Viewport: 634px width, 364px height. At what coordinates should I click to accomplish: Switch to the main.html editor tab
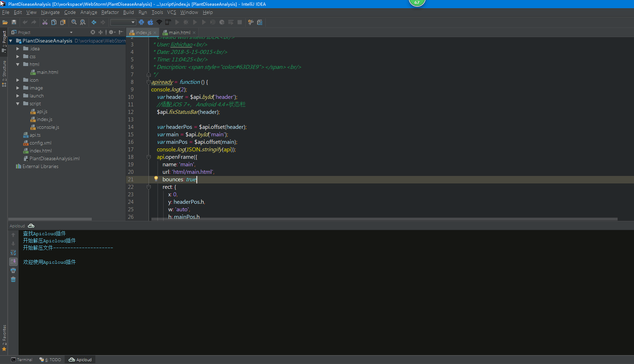tap(179, 32)
